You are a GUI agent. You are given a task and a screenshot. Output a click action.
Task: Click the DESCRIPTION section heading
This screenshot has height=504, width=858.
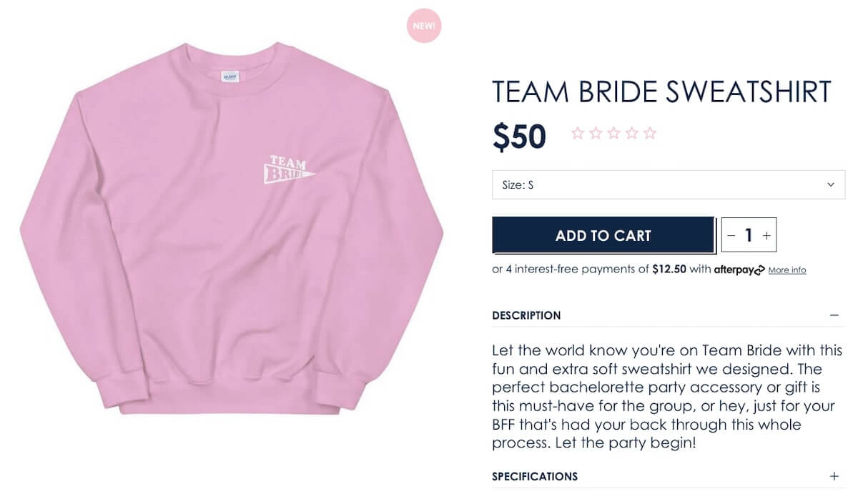[526, 315]
